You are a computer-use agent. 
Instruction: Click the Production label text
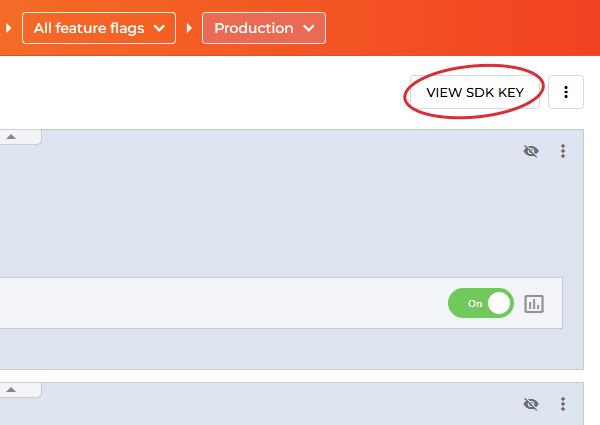point(253,28)
